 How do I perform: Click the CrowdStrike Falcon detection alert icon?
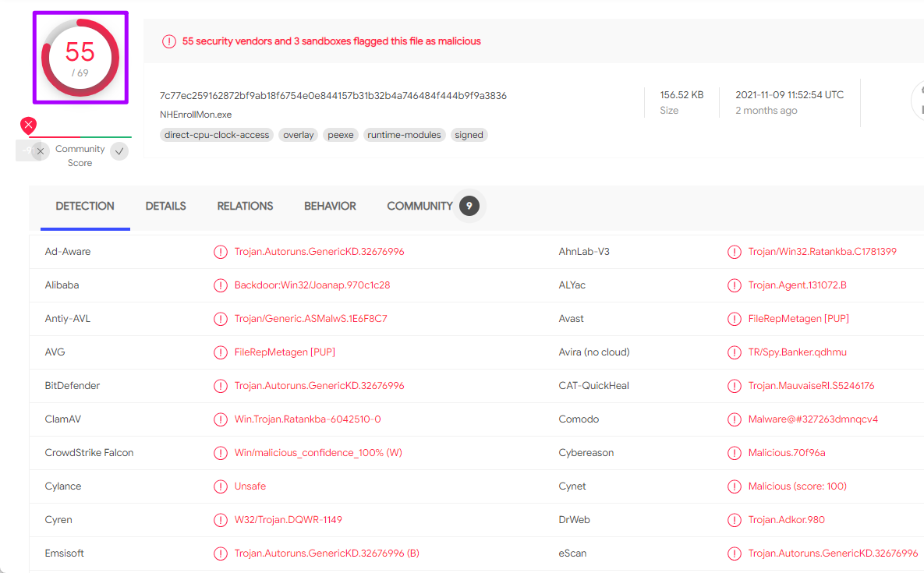(x=221, y=454)
